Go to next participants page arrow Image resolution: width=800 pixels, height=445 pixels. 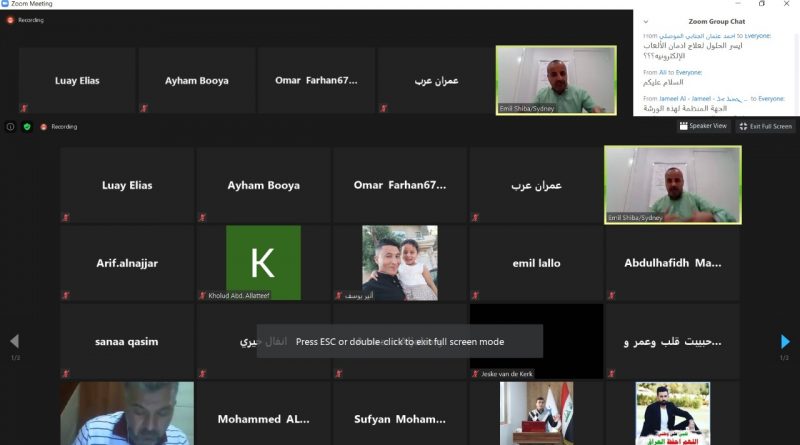tap(785, 341)
